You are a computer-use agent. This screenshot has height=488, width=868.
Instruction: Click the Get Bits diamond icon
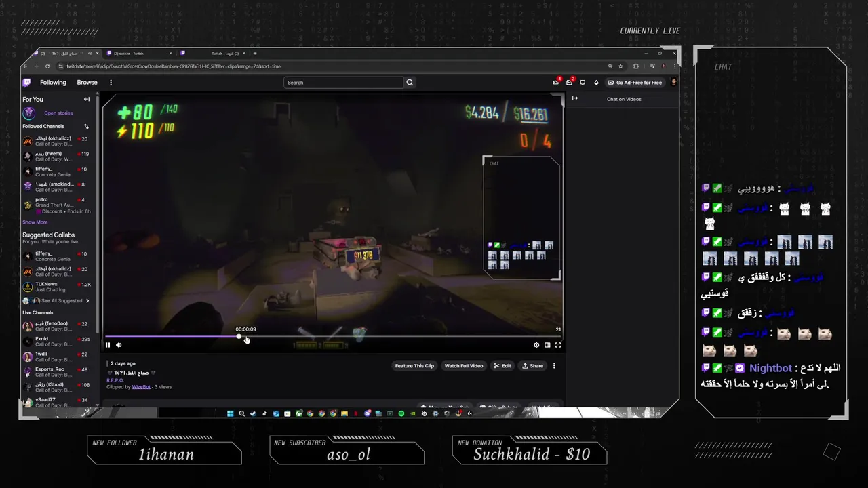pyautogui.click(x=596, y=83)
